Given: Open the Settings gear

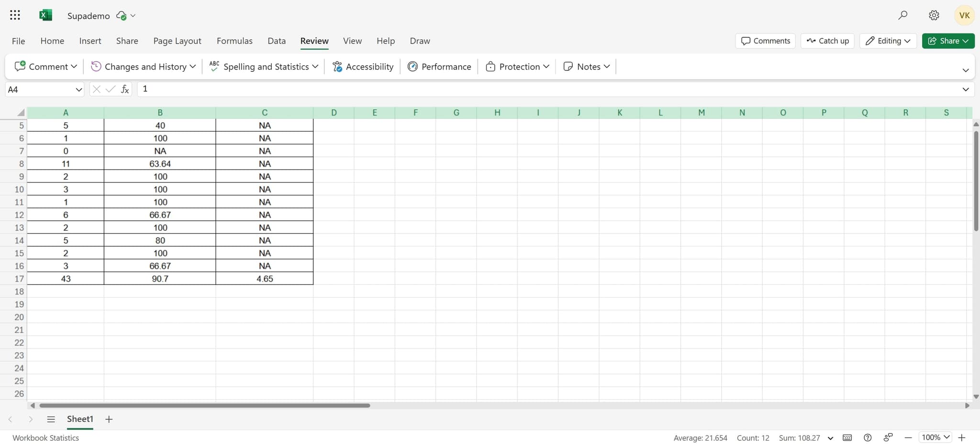Looking at the screenshot, I should coord(933,15).
